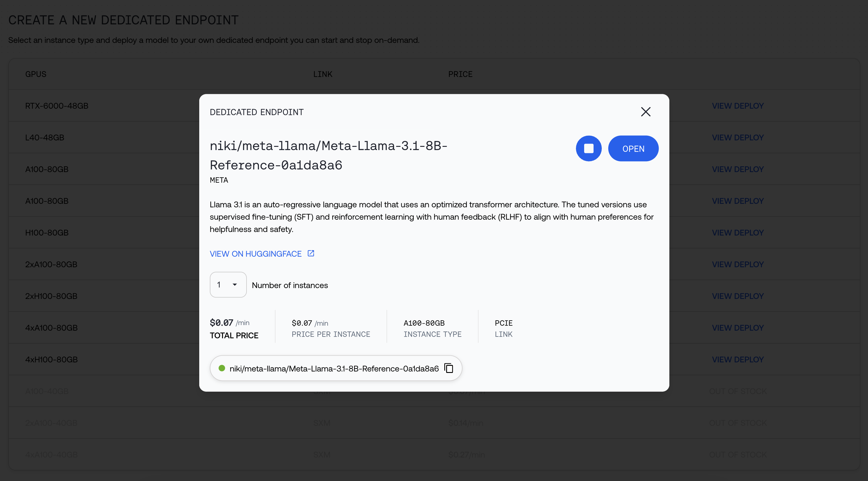Click the PRICE column header

[460, 74]
